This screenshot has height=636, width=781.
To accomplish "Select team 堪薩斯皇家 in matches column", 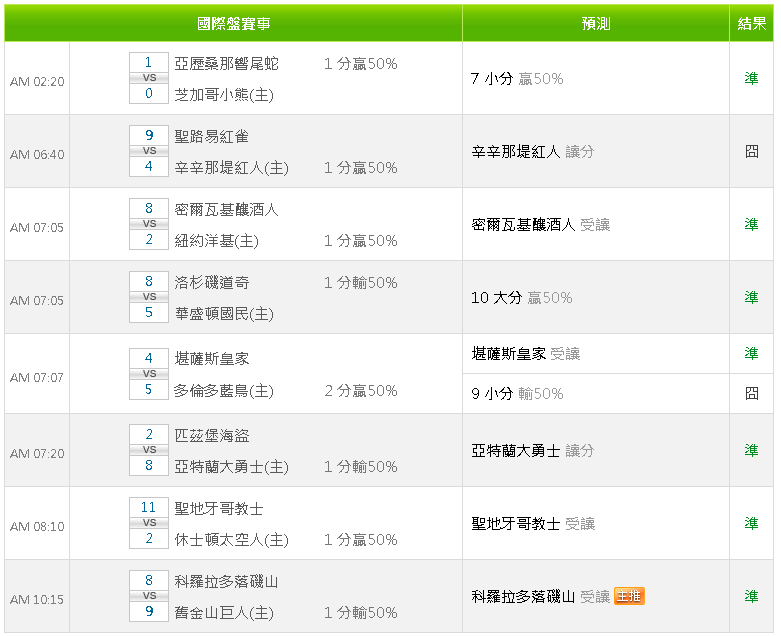I will (211, 359).
